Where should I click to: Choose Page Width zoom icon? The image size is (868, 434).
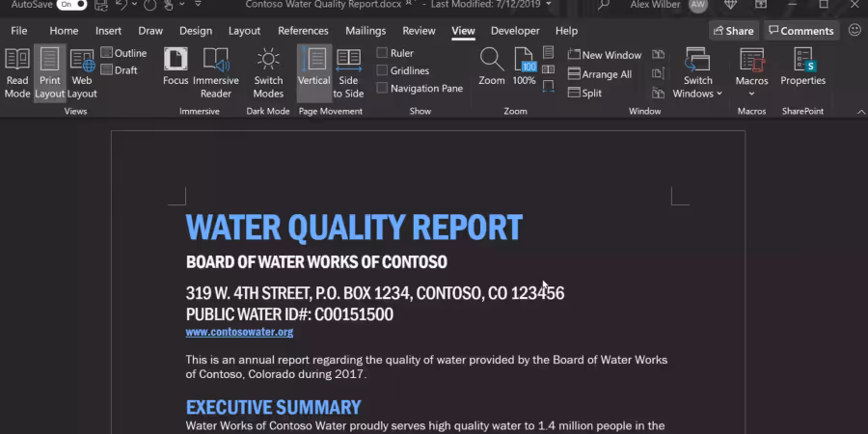click(x=548, y=87)
